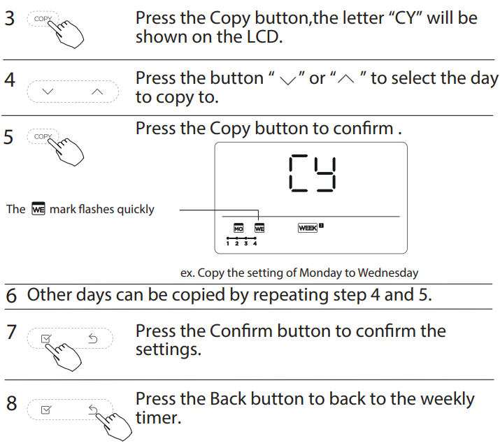Click the Back arrow icon in step 8
Screen dimensions: 500x448
coord(93,410)
